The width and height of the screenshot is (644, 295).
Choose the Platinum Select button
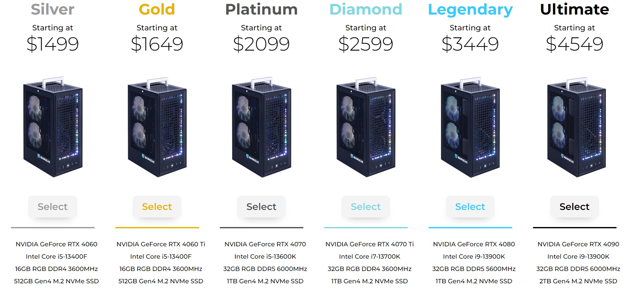[x=261, y=206]
